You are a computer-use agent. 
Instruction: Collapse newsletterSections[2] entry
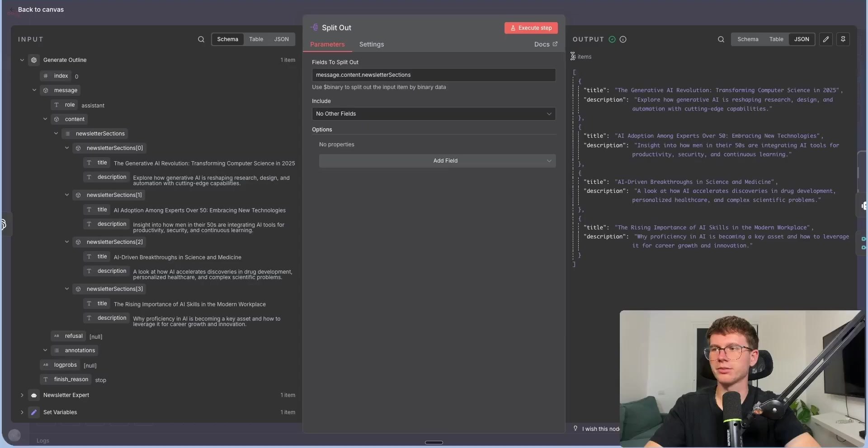[67, 242]
